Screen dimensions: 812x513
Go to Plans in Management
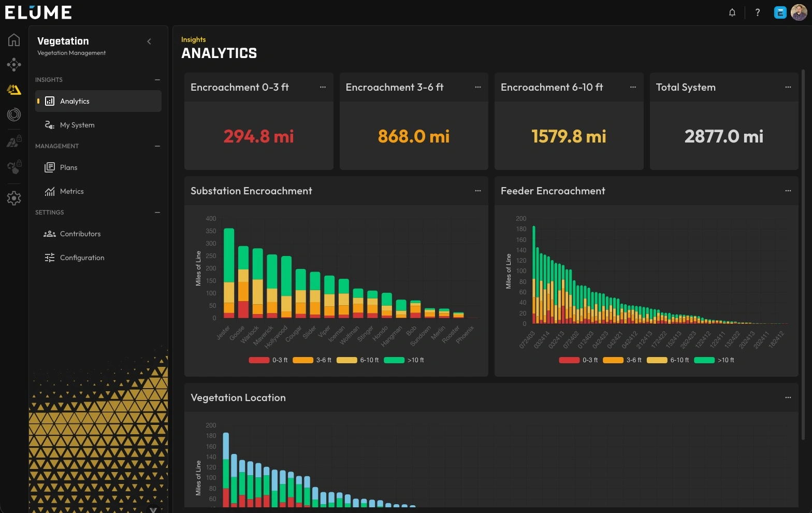[x=68, y=167]
